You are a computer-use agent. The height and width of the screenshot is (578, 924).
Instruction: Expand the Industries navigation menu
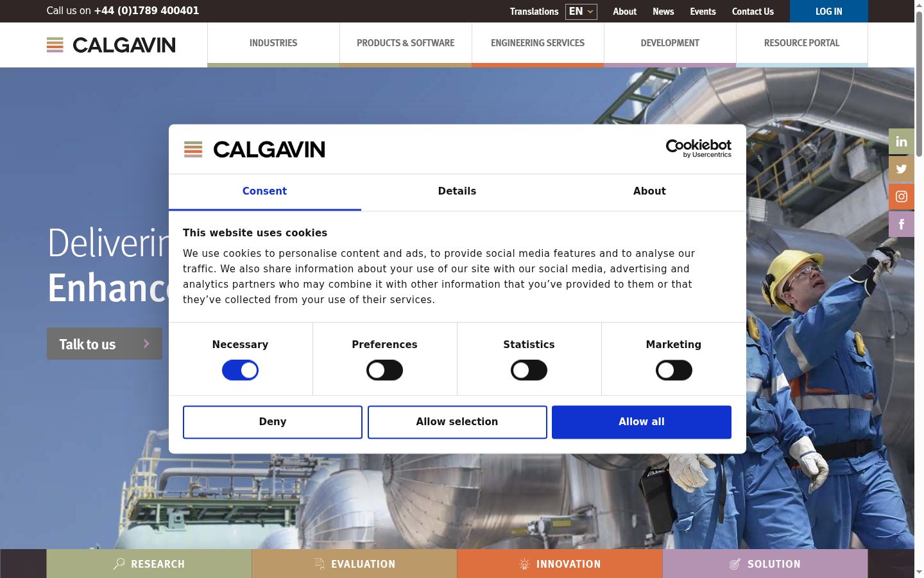(x=273, y=44)
